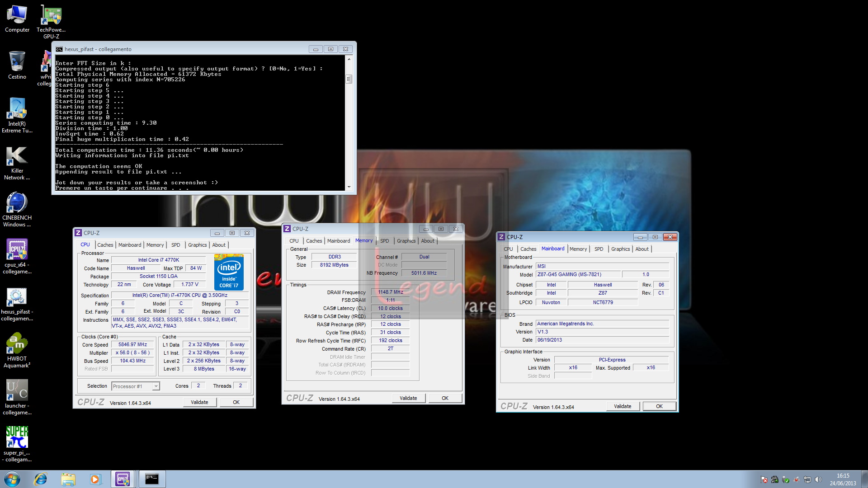Click DRAM Frequency value 1148.7 MHz
Image resolution: width=868 pixels, height=488 pixels.
[391, 292]
